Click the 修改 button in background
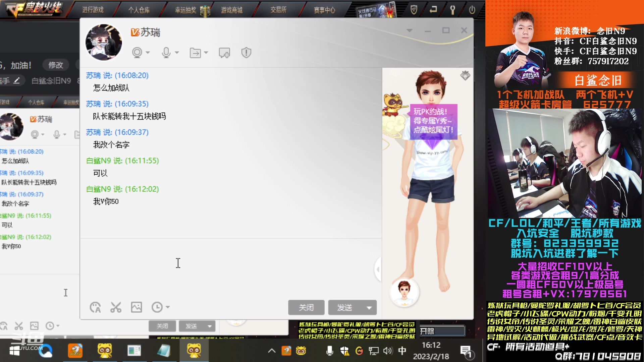Screen dimensions: 644x362 56,65
